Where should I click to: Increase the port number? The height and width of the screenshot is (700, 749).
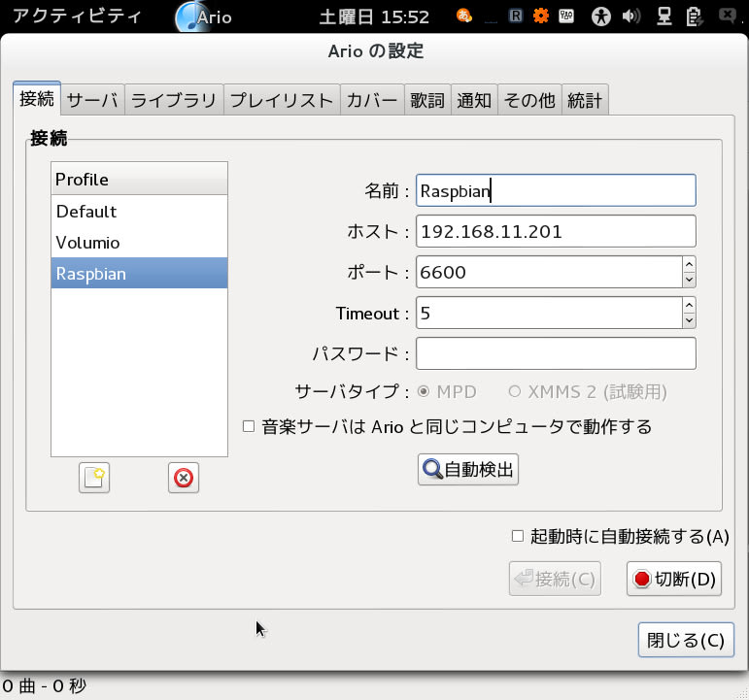(x=689, y=264)
